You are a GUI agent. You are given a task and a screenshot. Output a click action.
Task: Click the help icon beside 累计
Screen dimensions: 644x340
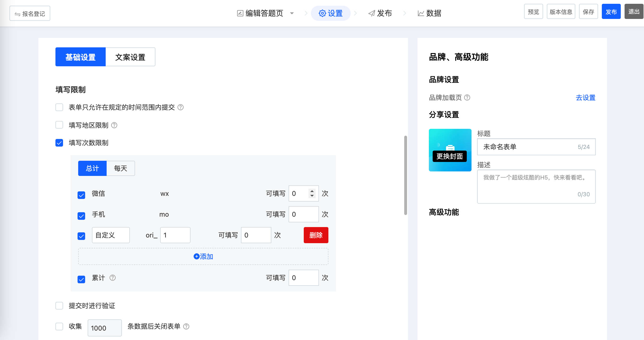113,278
